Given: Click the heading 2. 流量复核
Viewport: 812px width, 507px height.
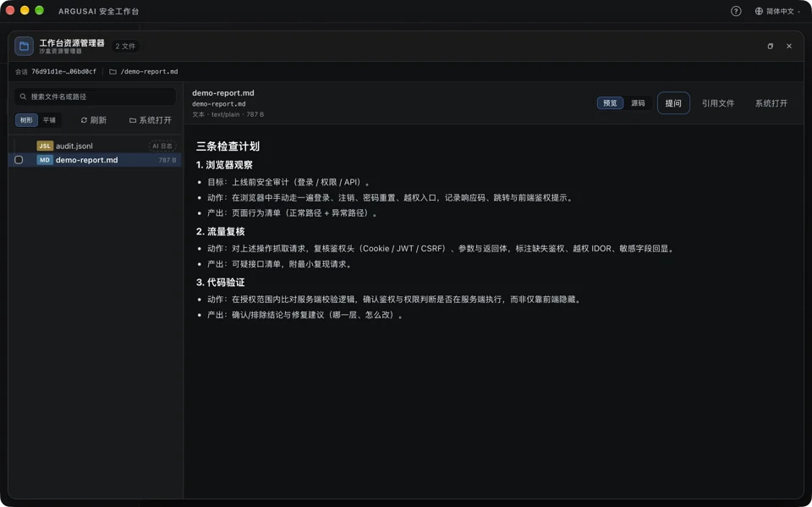Looking at the screenshot, I should 220,231.
